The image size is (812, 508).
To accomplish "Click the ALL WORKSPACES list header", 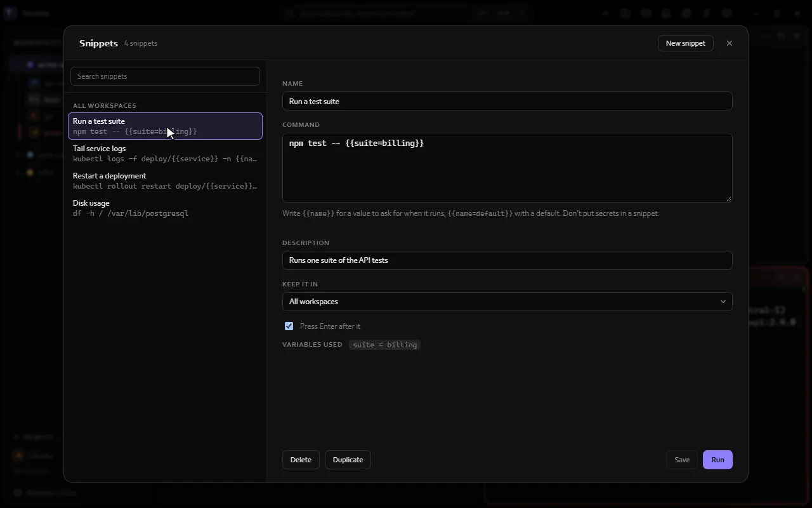I will (105, 105).
